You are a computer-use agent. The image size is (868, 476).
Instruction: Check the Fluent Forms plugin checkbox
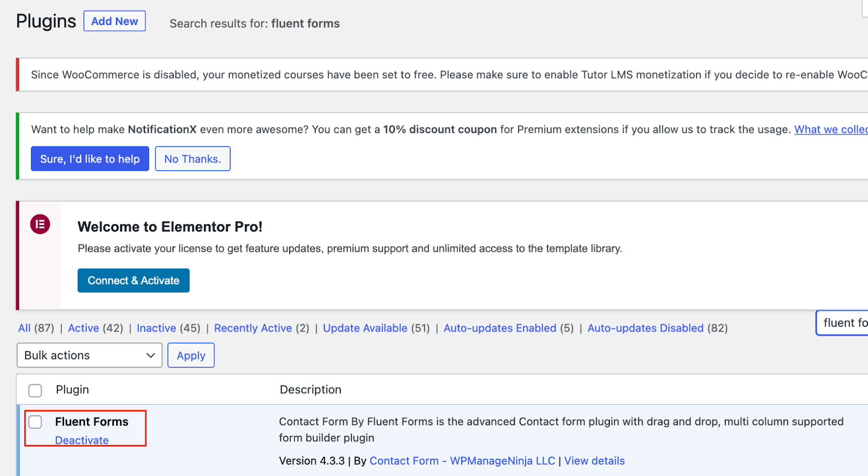pyautogui.click(x=35, y=422)
